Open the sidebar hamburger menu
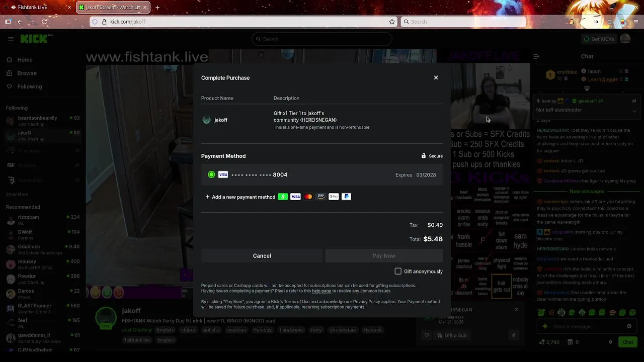The width and height of the screenshot is (644, 362). pyautogui.click(x=11, y=39)
